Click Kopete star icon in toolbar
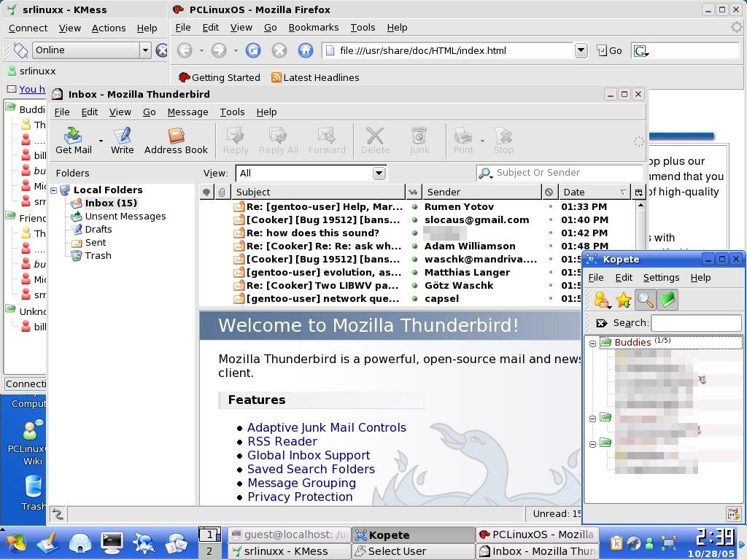This screenshot has width=747, height=560. [623, 300]
